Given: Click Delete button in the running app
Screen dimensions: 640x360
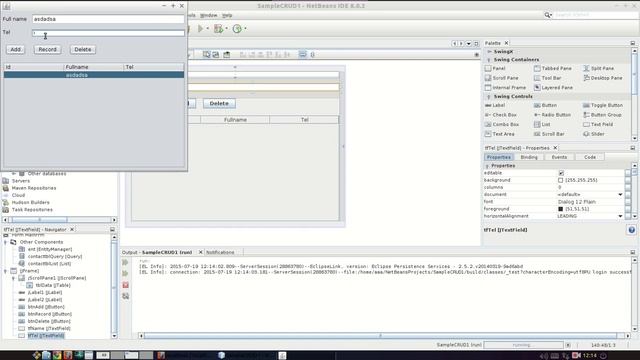Looking at the screenshot, I should (x=83, y=49).
